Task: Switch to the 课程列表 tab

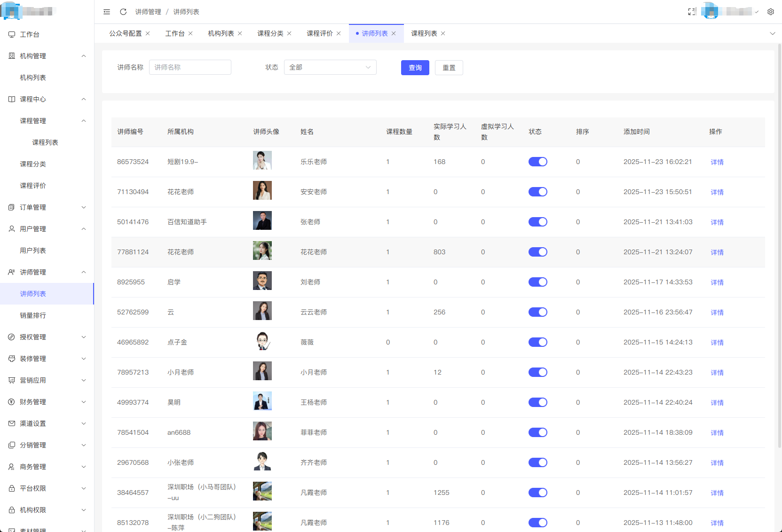Action: 424,33
